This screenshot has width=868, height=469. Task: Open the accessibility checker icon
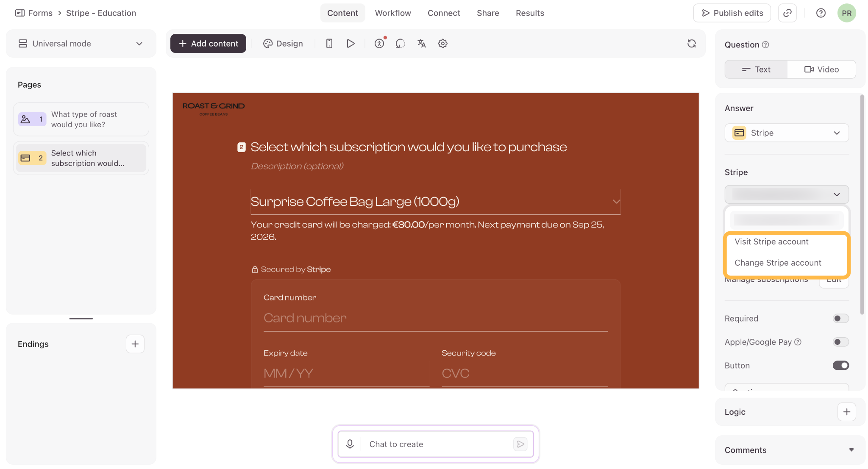coord(379,44)
